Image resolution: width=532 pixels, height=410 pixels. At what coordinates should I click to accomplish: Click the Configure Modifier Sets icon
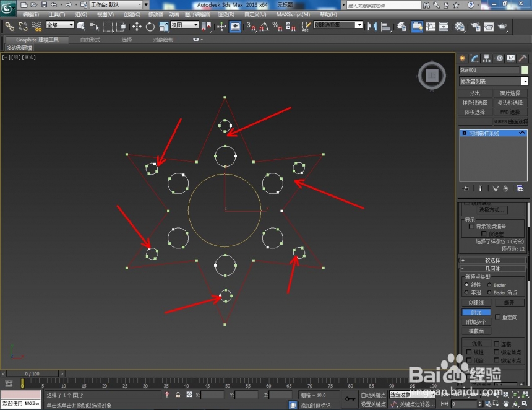(520, 188)
